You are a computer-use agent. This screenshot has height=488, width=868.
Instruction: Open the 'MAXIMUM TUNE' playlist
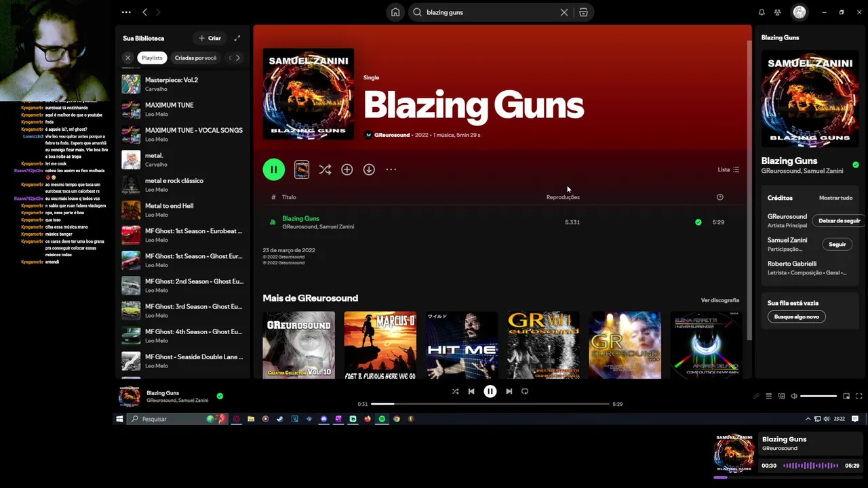coord(183,109)
